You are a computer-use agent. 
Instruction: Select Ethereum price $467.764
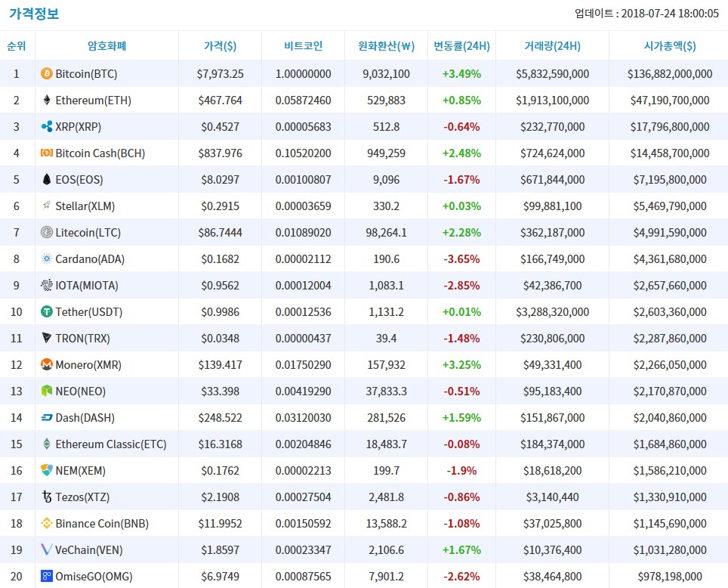(x=220, y=101)
